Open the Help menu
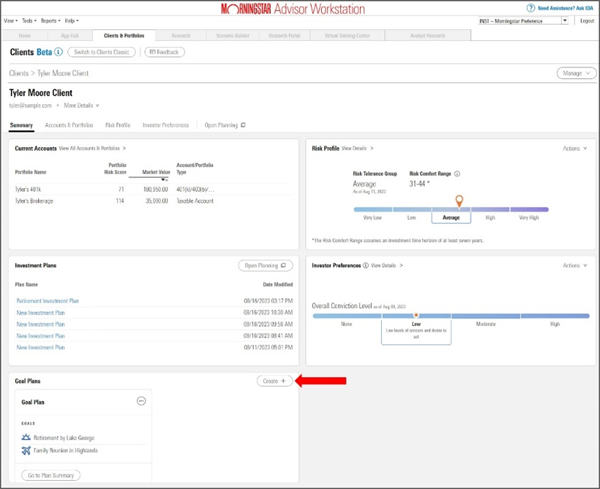The image size is (600, 489). pyautogui.click(x=72, y=21)
